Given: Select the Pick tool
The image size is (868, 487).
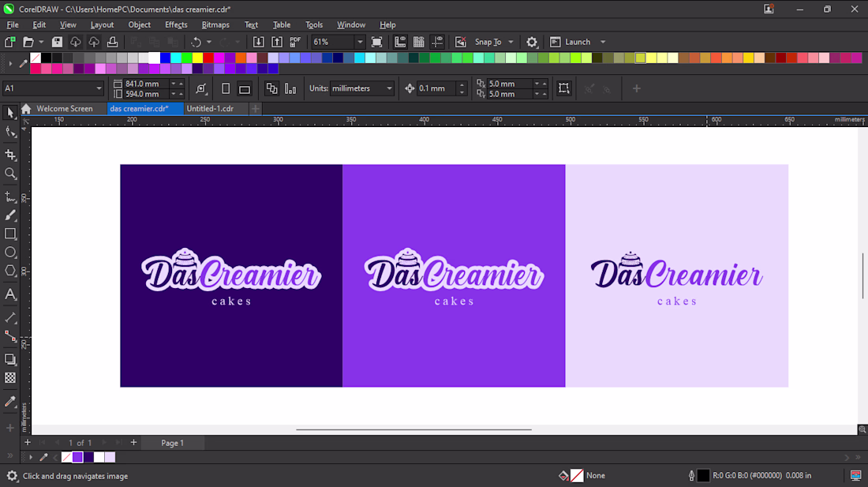Looking at the screenshot, I should pyautogui.click(x=10, y=112).
